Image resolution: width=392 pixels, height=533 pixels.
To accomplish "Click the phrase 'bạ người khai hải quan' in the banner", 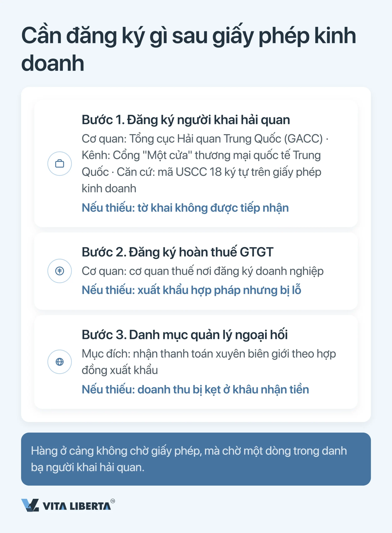I will tap(87, 467).
